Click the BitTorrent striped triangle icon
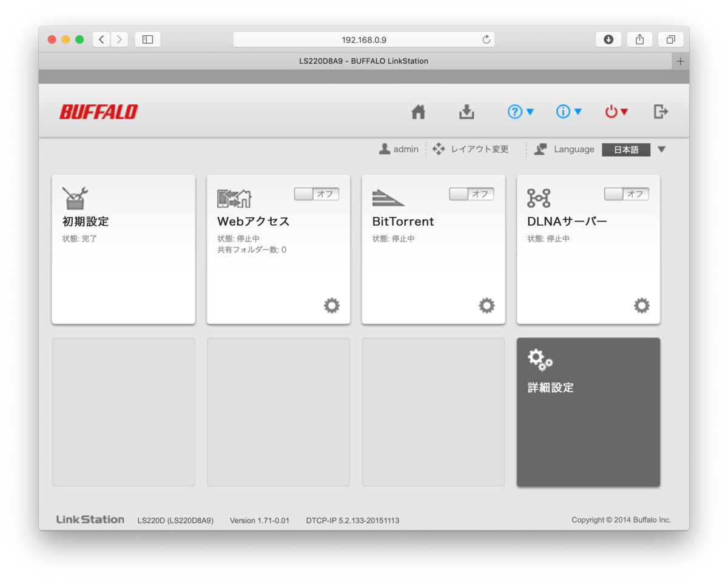 click(388, 198)
